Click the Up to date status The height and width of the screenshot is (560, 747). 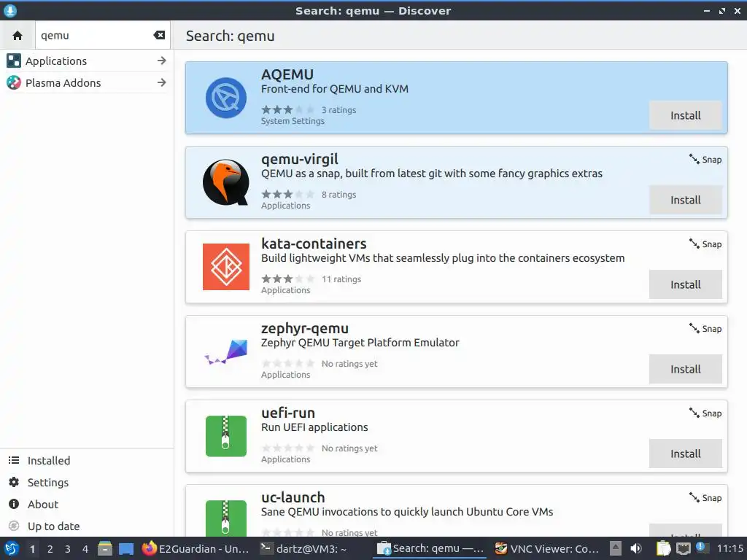(x=87, y=526)
